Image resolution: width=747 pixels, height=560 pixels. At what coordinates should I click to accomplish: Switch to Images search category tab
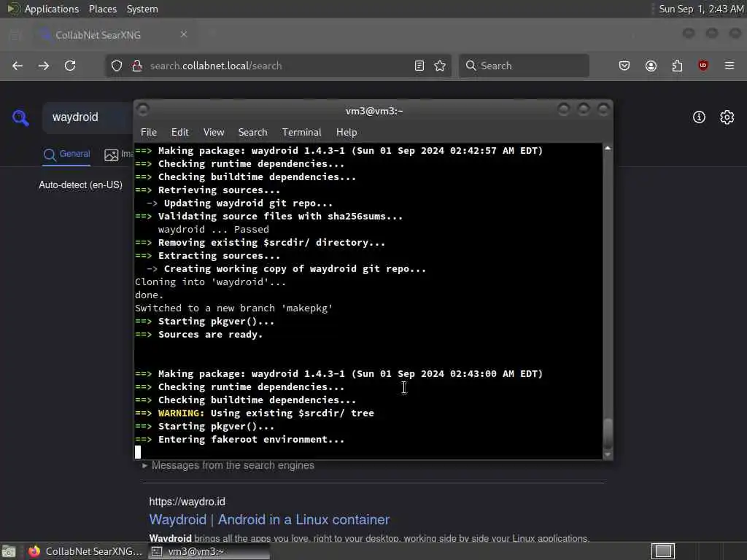tap(119, 155)
